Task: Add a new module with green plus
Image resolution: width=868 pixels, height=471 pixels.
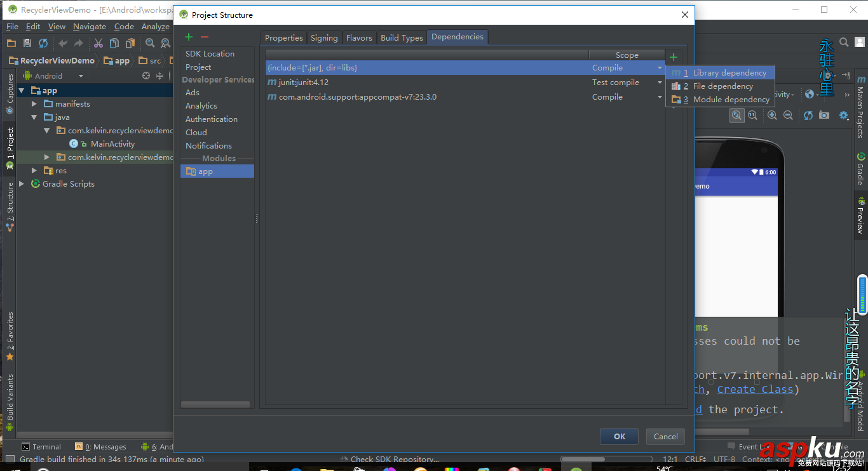Action: tap(189, 37)
